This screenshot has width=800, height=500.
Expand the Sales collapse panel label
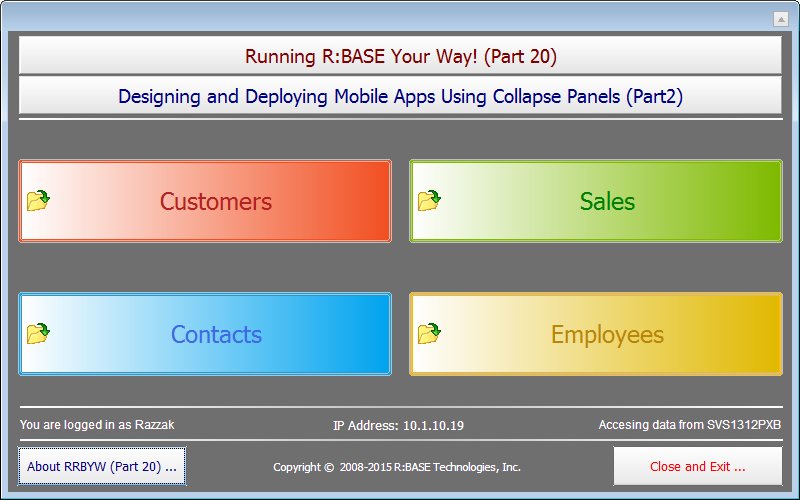607,202
